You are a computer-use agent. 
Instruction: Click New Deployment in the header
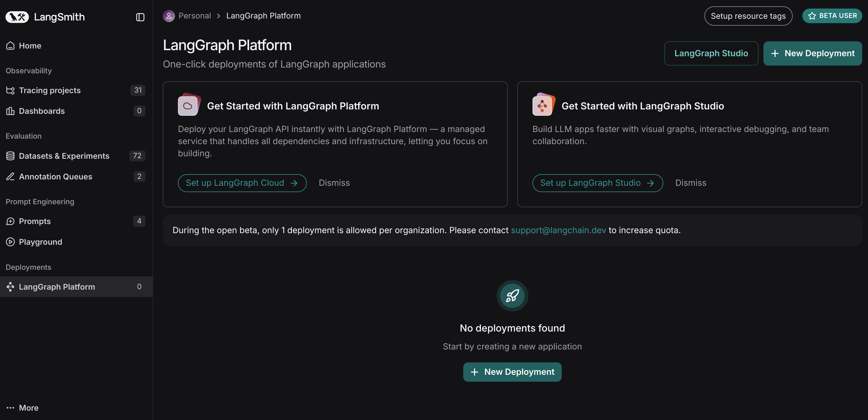(x=812, y=53)
